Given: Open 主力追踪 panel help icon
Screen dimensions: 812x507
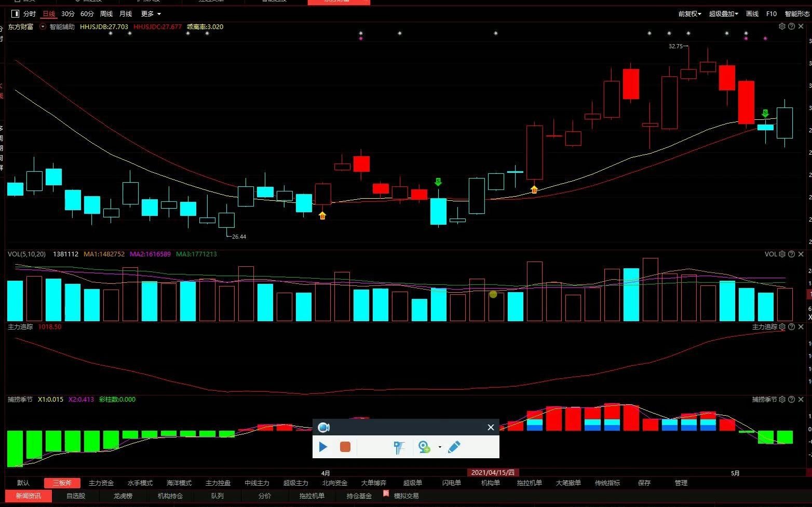Looking at the screenshot, I should click(791, 327).
